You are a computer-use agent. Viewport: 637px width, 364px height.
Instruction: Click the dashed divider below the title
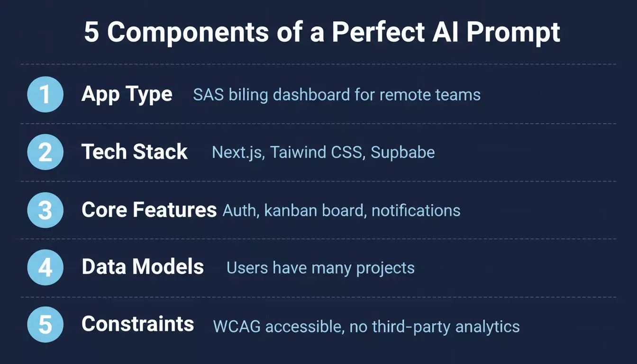(x=318, y=64)
